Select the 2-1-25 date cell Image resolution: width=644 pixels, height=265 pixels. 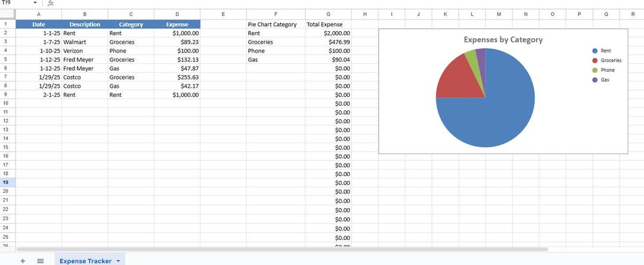coord(39,94)
